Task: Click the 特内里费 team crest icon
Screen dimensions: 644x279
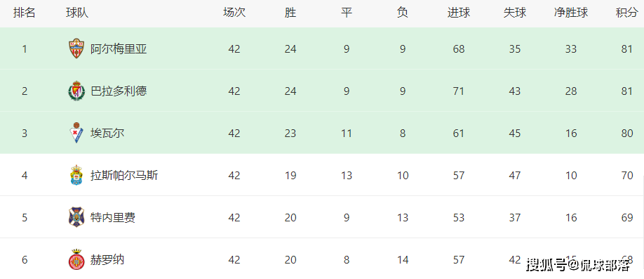Action: [x=76, y=217]
